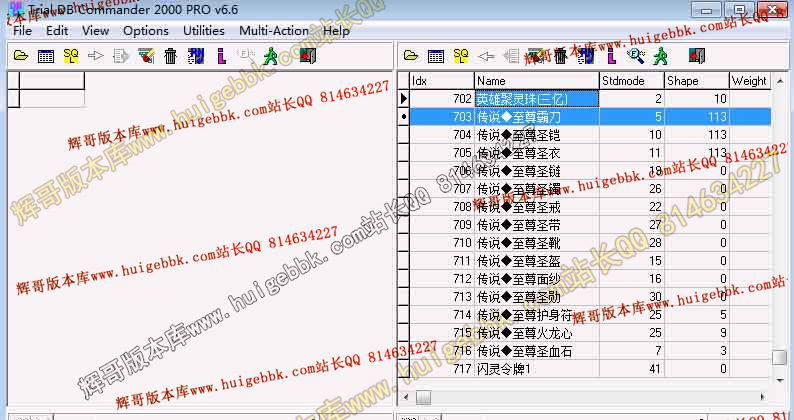Image resolution: width=794 pixels, height=420 pixels.
Task: Click Idx cell 704
Action: [442, 135]
